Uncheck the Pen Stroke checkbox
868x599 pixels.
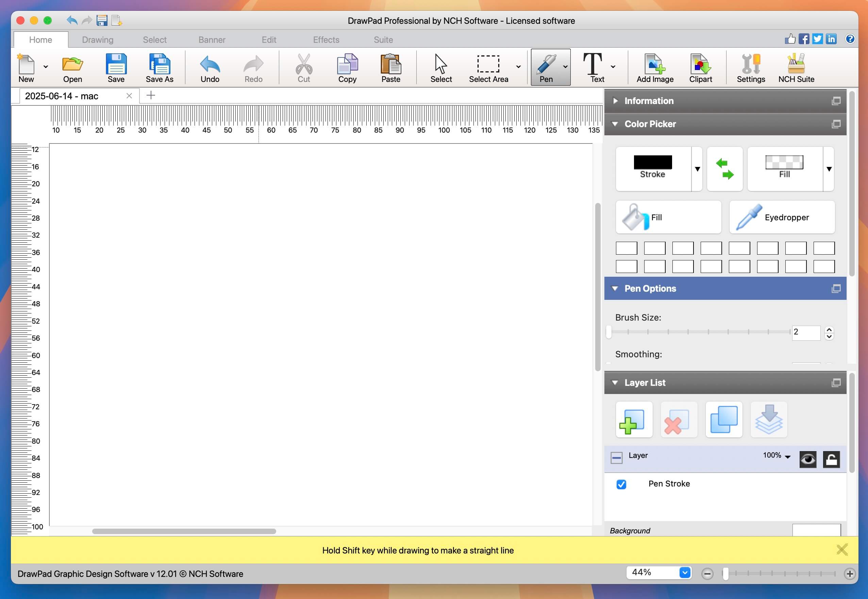click(621, 484)
